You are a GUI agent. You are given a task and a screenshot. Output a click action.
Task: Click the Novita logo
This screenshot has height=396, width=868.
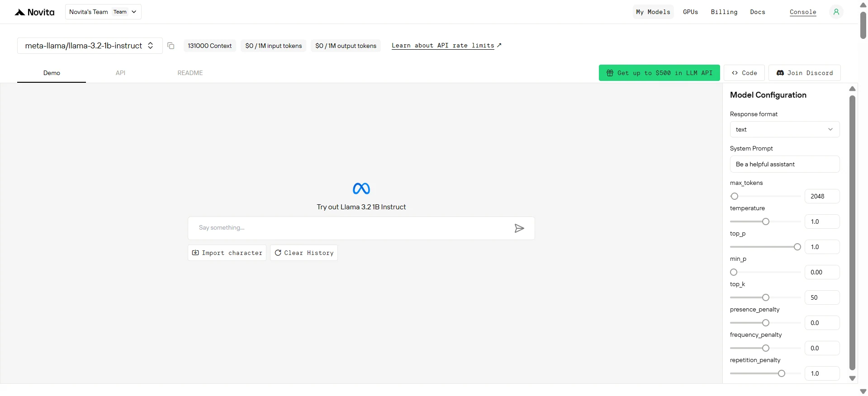coord(35,12)
